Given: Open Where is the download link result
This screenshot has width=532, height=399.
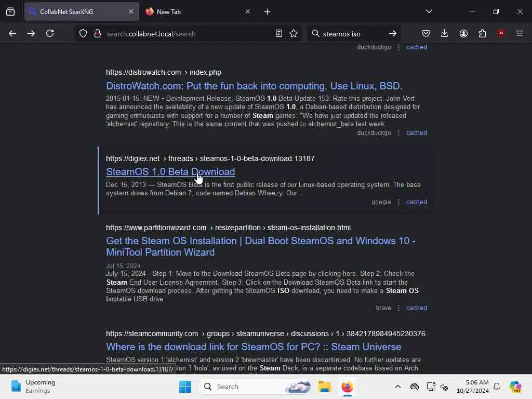Looking at the screenshot, I should (254, 347).
